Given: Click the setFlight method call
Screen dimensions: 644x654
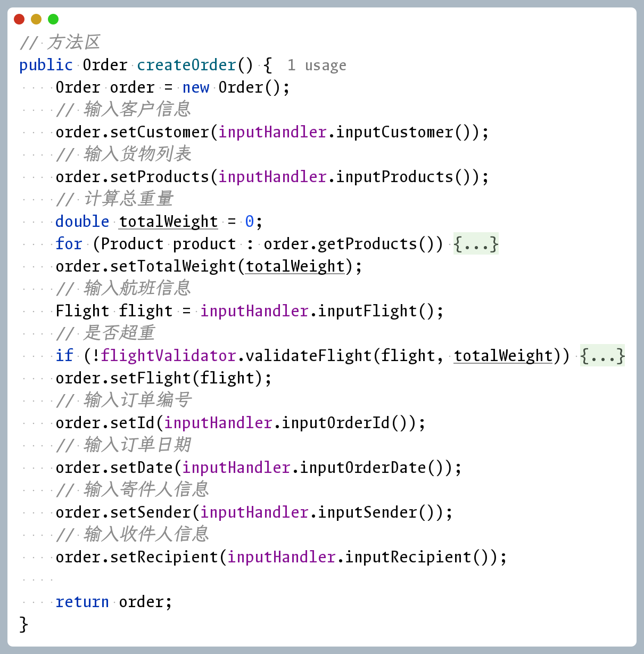Looking at the screenshot, I should tap(151, 378).
